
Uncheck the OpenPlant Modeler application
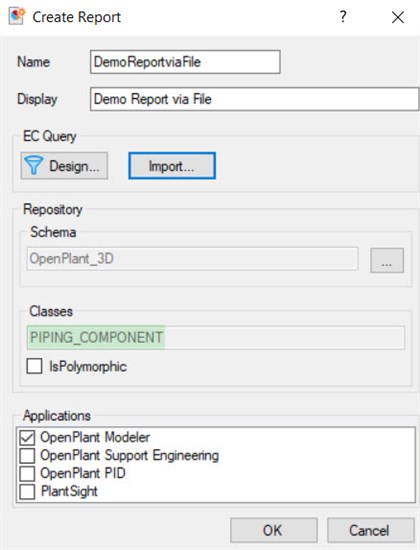coord(27,437)
